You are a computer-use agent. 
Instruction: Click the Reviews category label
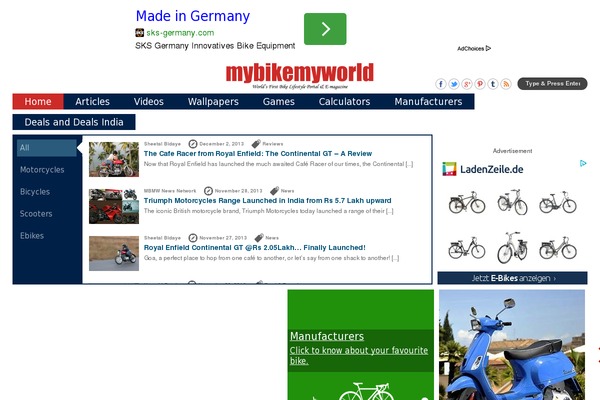[x=273, y=144]
